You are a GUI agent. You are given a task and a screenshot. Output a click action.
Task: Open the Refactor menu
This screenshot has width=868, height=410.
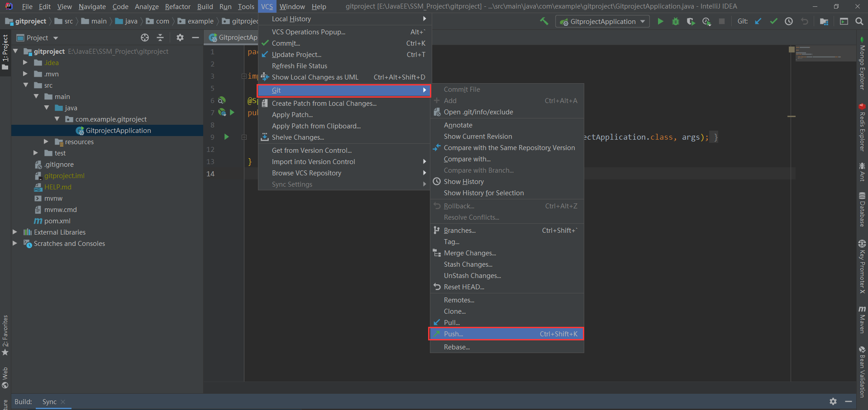tap(178, 6)
